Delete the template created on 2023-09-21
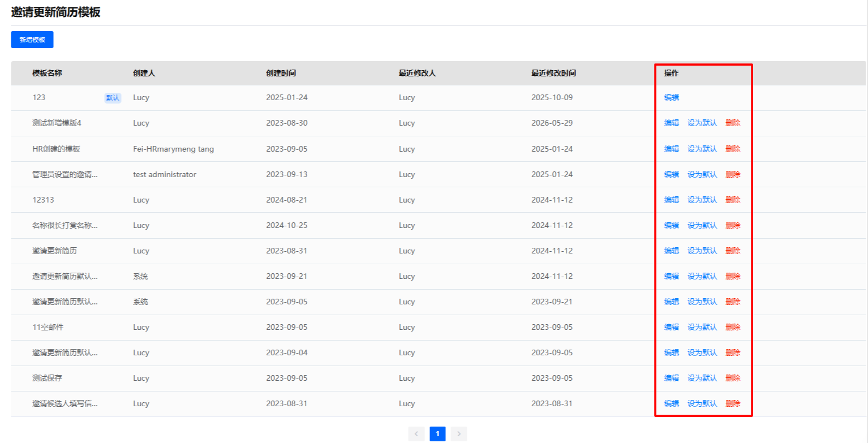The image size is (868, 443). [x=733, y=276]
